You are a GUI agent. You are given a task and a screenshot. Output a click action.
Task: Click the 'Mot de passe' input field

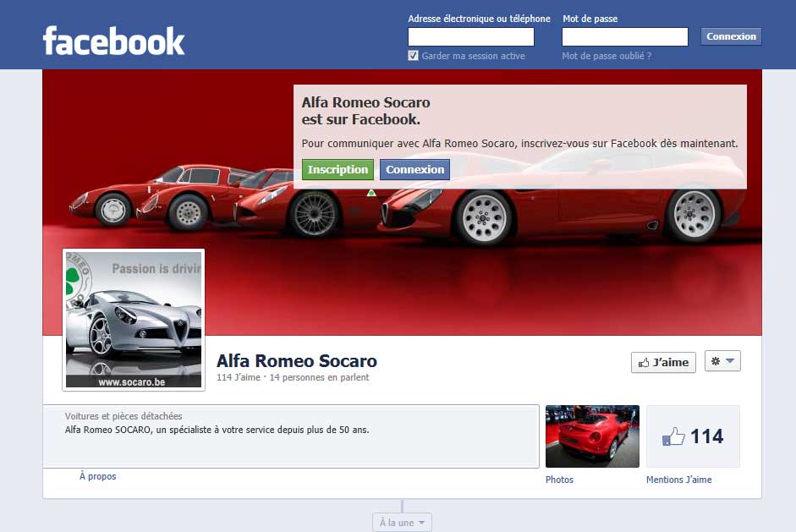click(625, 36)
